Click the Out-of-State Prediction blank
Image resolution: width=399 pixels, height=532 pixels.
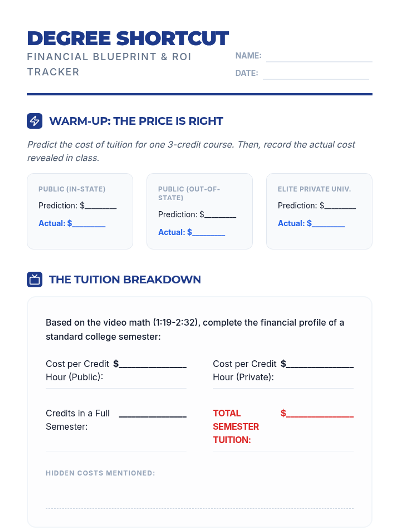[220, 215]
